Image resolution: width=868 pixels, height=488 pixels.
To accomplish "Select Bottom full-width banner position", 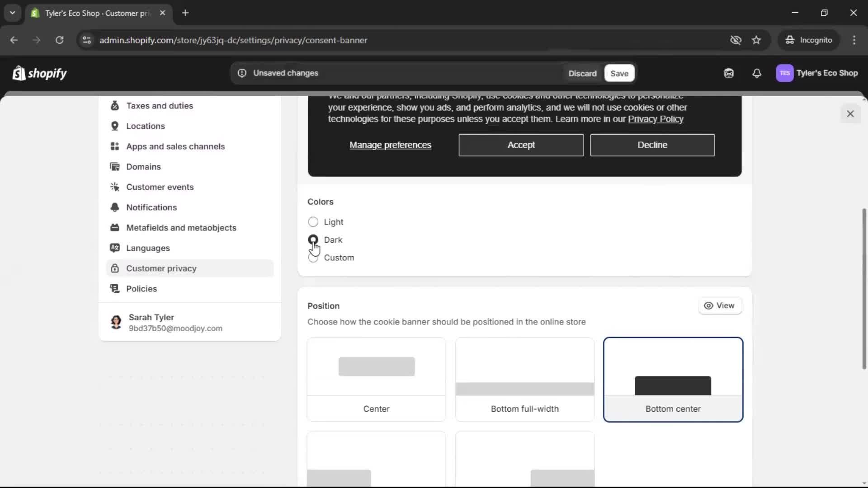I will coord(524,380).
